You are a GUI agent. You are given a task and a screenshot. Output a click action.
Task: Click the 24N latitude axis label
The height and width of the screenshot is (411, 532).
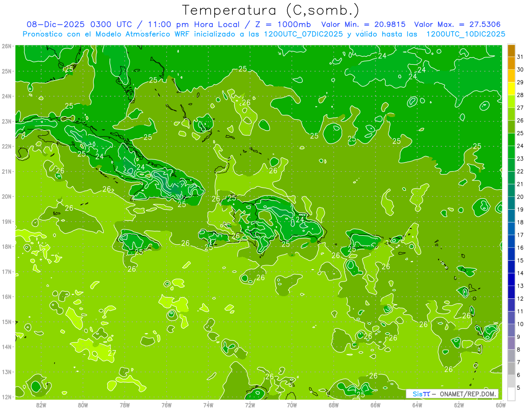(6, 96)
